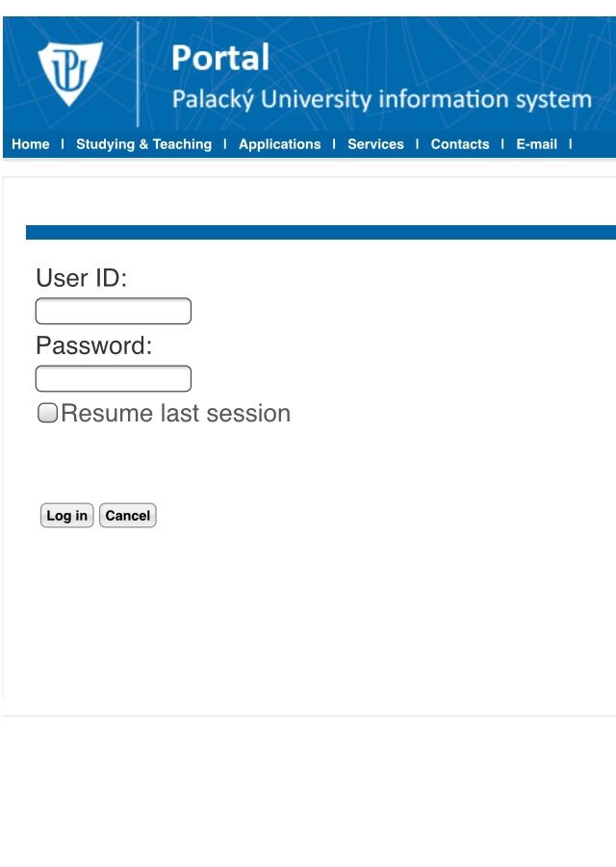This screenshot has width=616, height=867.
Task: Click the separator after the E-mail item
Action: [570, 144]
